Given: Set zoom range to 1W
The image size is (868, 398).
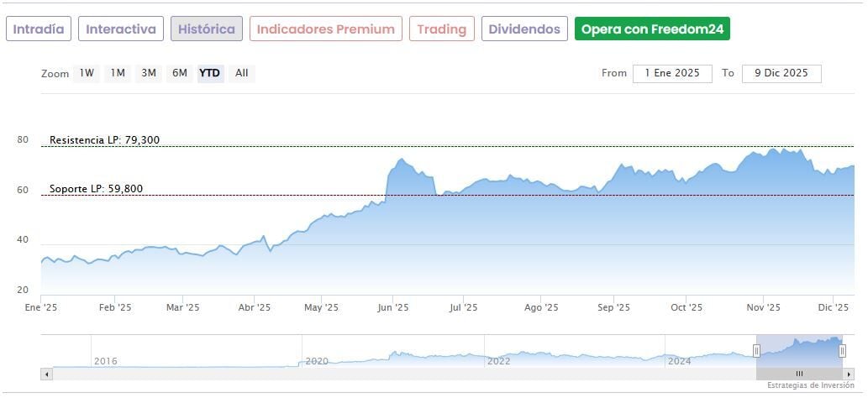Looking at the screenshot, I should click(87, 73).
